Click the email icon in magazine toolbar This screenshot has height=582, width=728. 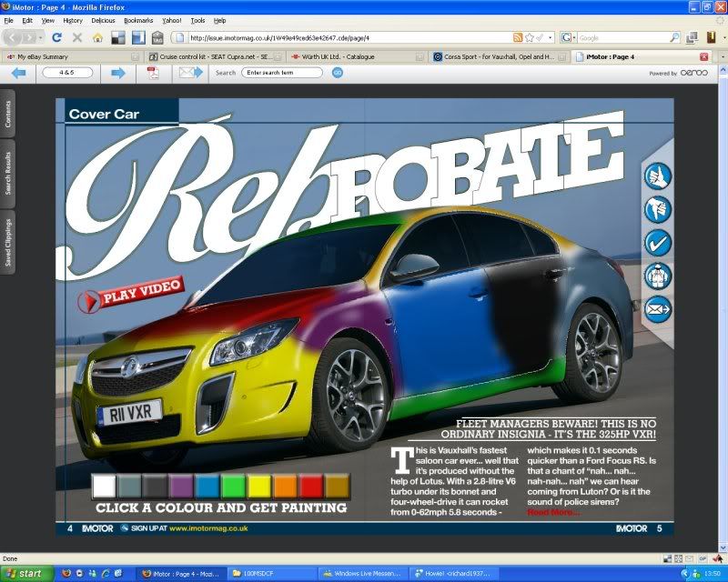[189, 73]
